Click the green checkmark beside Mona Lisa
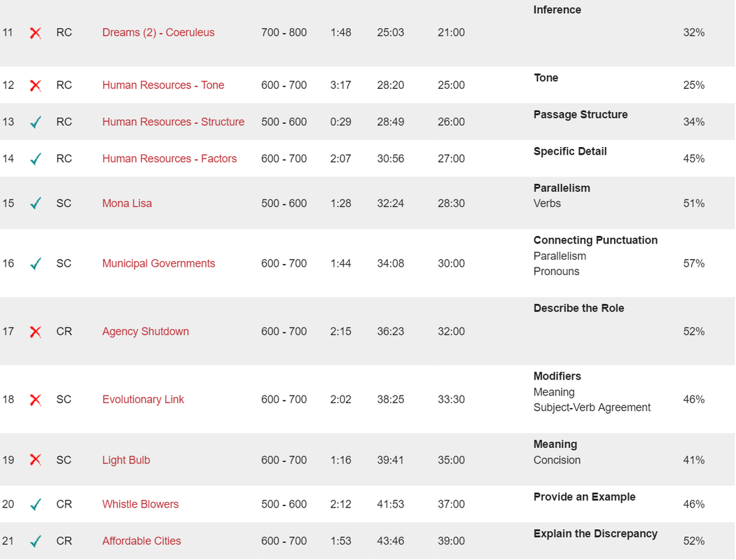Viewport: 736px width, 560px height. (x=36, y=203)
